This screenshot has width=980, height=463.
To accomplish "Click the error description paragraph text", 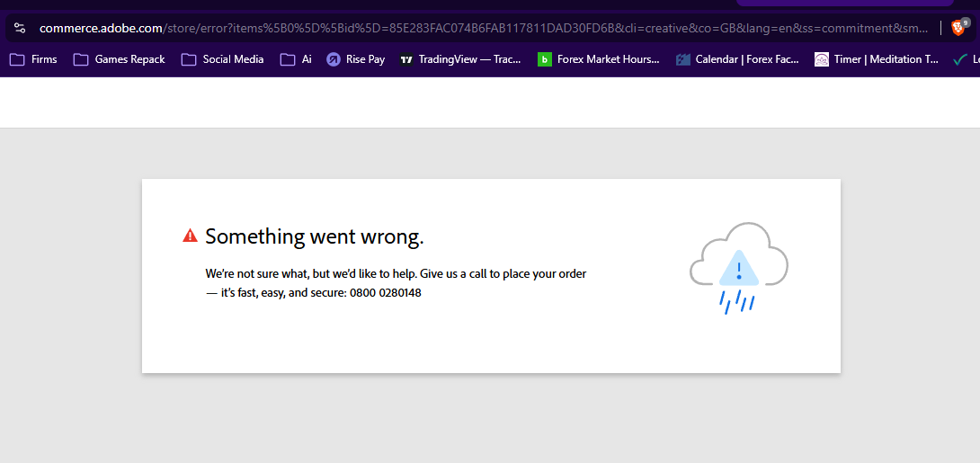I will [x=396, y=273].
